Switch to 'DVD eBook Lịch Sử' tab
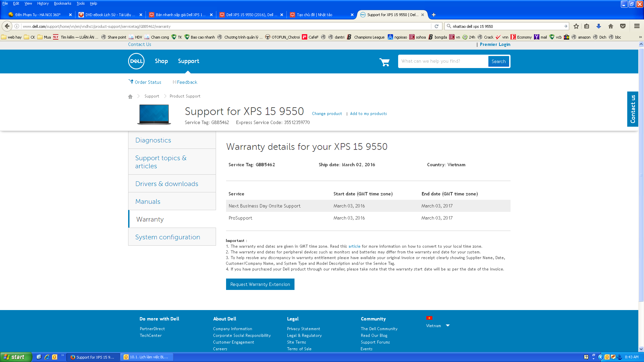The width and height of the screenshot is (644, 362). (110, 15)
